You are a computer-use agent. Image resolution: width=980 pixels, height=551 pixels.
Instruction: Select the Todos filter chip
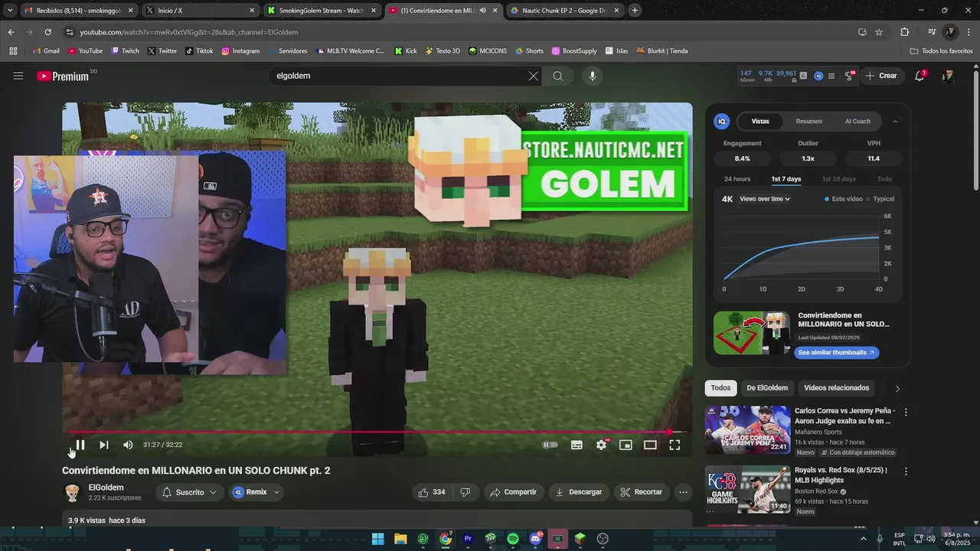click(x=720, y=388)
